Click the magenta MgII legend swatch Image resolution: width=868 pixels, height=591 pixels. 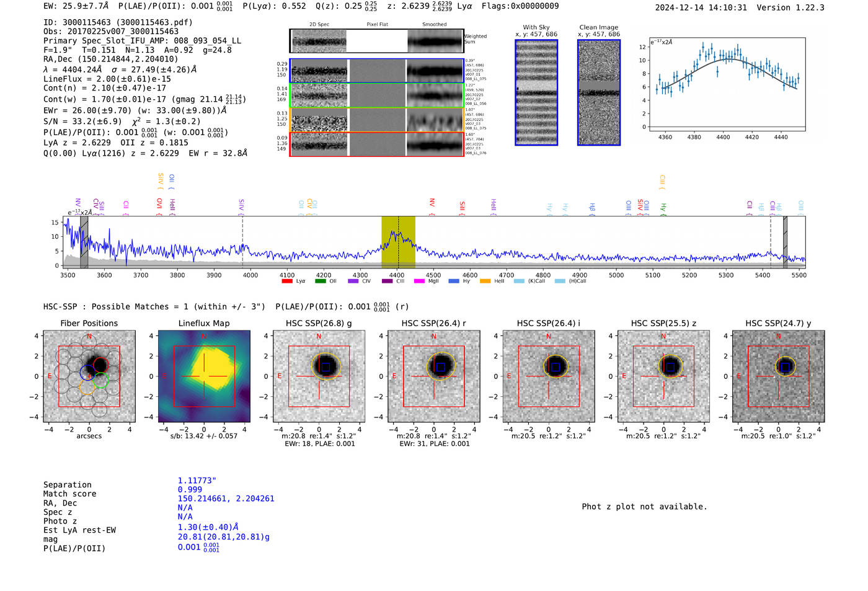click(419, 282)
